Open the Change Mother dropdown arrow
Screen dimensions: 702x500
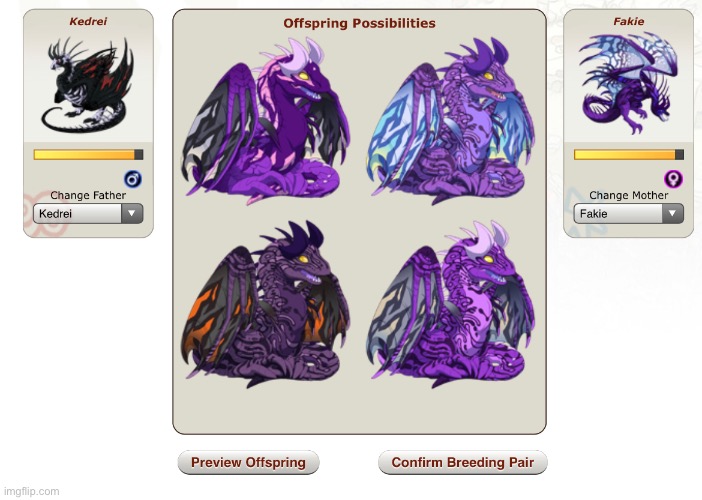point(672,214)
